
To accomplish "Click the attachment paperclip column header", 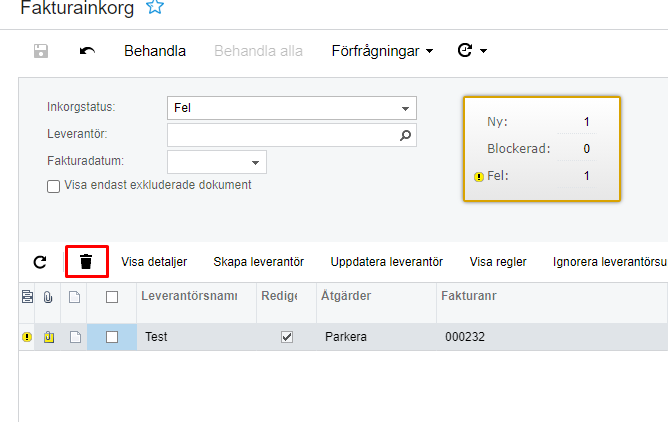I will [x=48, y=296].
